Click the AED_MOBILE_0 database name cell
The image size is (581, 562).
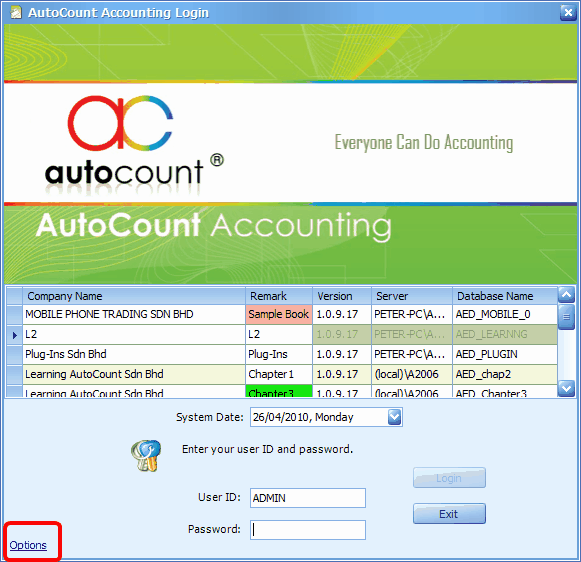pyautogui.click(x=505, y=314)
